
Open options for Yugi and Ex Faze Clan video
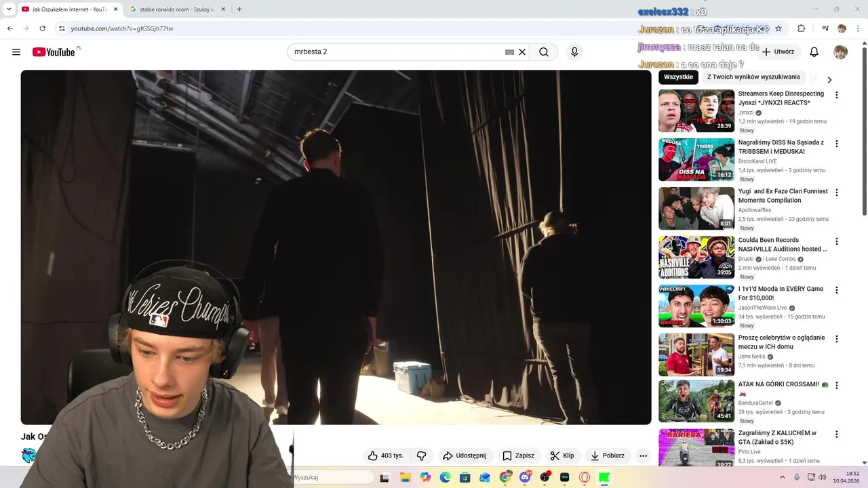[837, 192]
